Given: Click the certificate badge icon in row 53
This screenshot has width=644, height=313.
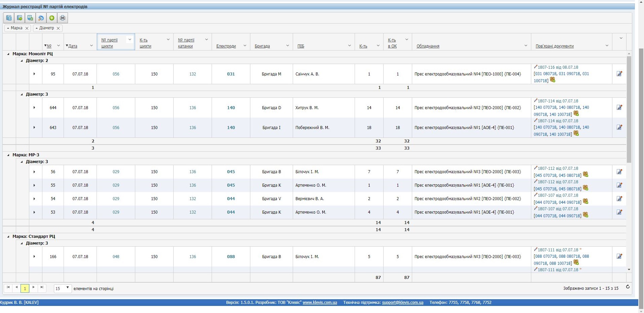Looking at the screenshot, I should 585,215.
